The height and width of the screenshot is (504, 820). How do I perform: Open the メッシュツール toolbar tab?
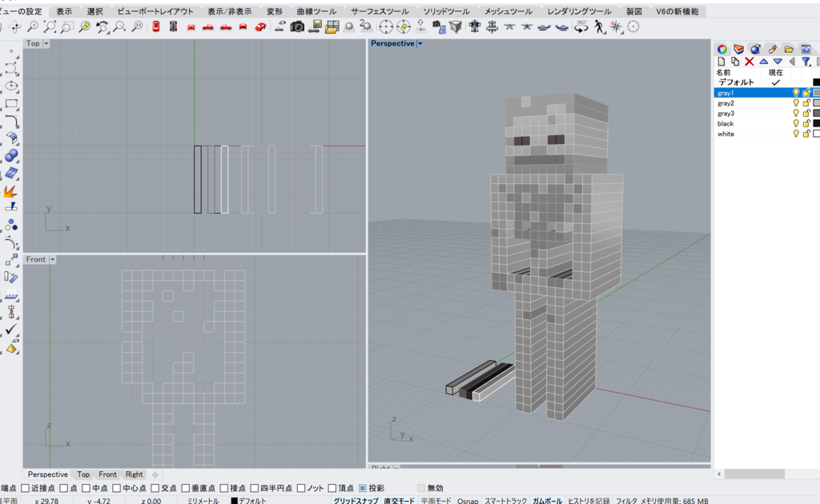pos(508,11)
